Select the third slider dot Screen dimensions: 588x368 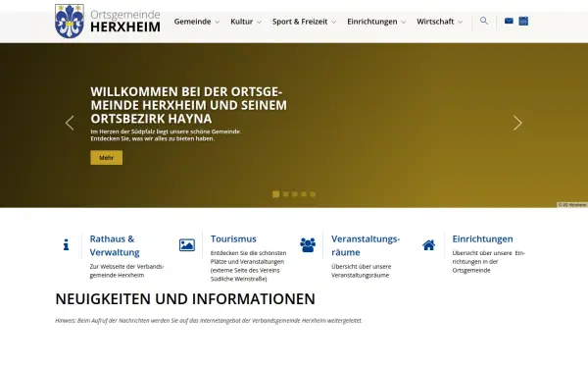(295, 194)
